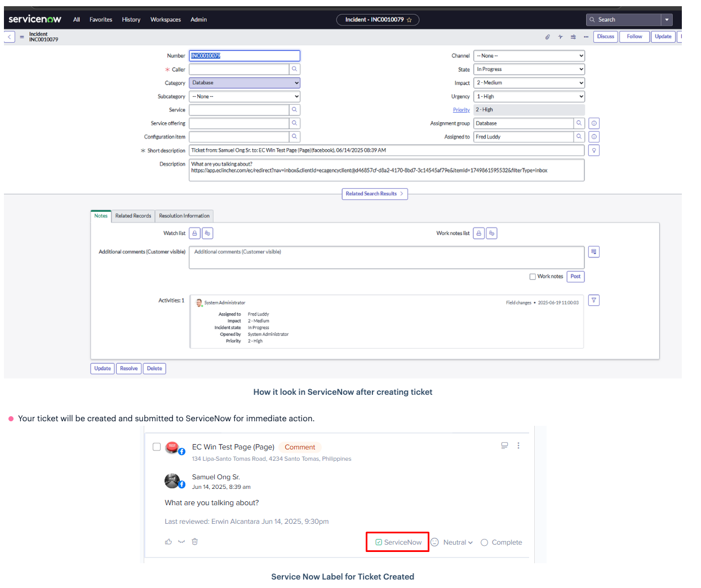Click the Short description suggestion lightbulb icon
This screenshot has height=588, width=701.
(x=594, y=150)
